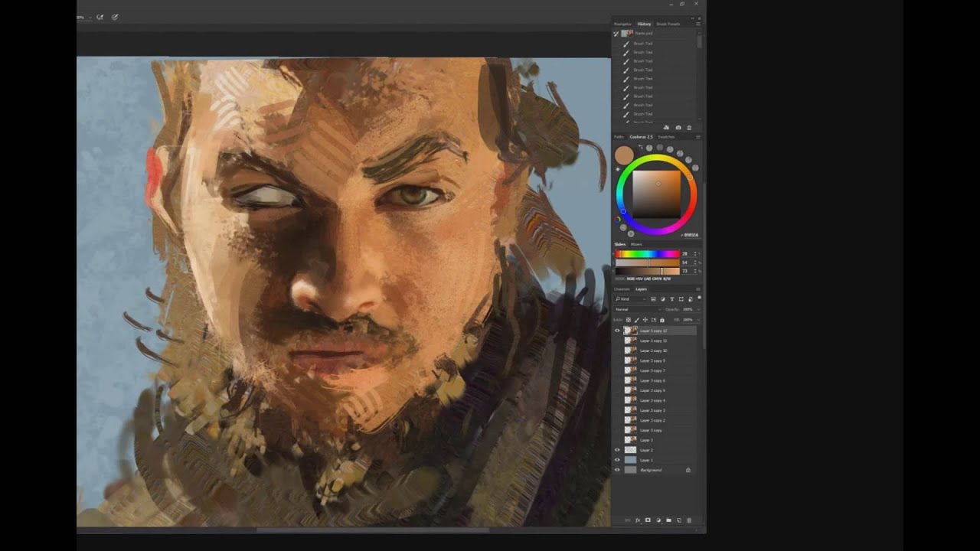
Task: Show Layer 3 copy 11 visibility box
Action: [x=617, y=341]
